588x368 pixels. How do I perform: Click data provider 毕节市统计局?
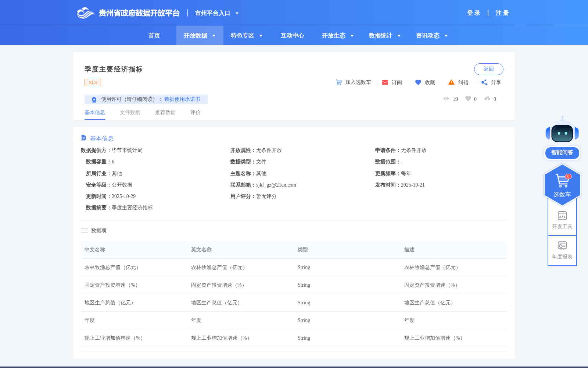pyautogui.click(x=127, y=151)
